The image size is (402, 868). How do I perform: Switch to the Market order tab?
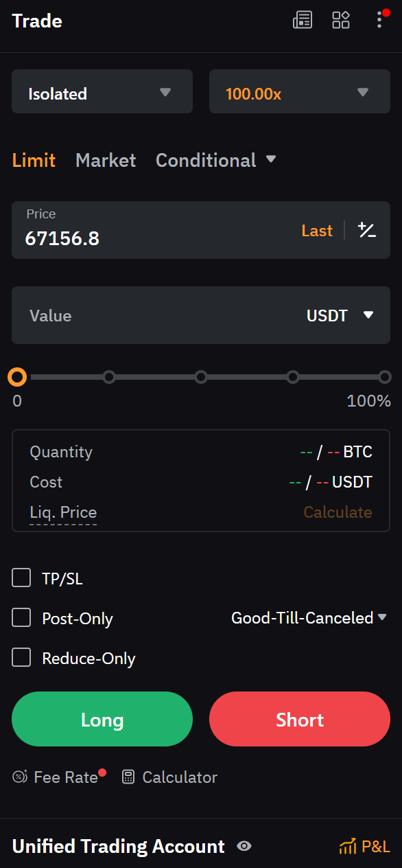pos(106,160)
